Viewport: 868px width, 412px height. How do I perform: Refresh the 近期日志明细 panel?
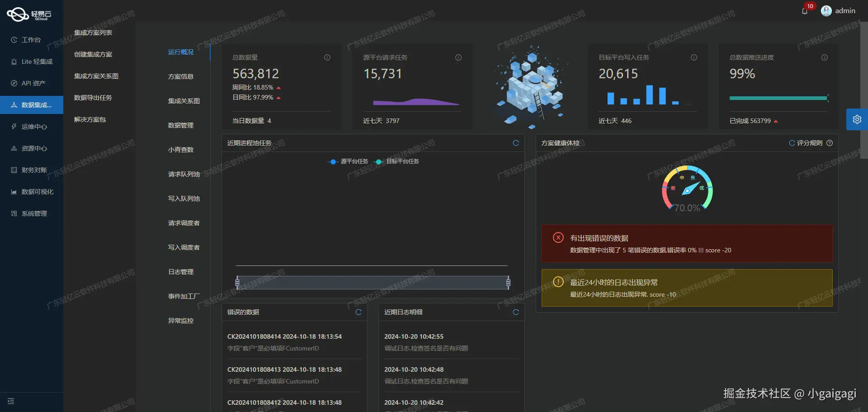[x=516, y=312]
